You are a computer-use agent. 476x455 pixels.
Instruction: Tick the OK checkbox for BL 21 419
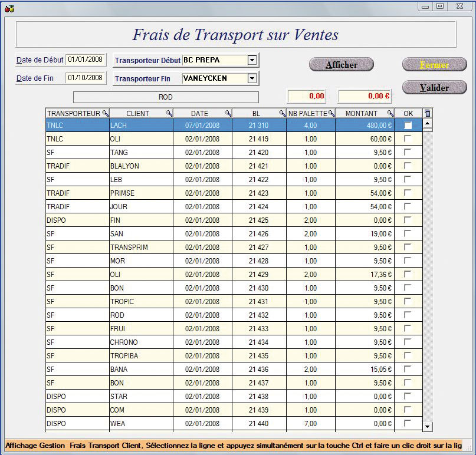408,139
